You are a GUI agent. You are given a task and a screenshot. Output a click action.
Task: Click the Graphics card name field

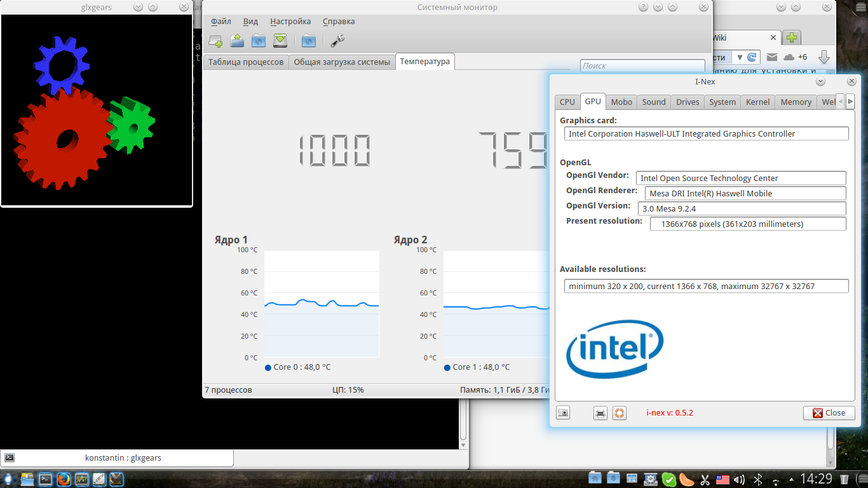pyautogui.click(x=707, y=134)
